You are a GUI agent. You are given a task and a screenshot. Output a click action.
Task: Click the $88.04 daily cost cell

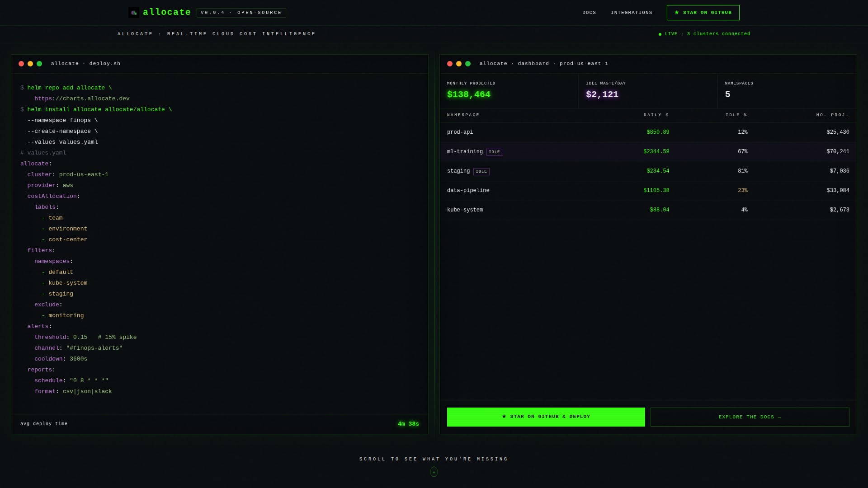[660, 210]
